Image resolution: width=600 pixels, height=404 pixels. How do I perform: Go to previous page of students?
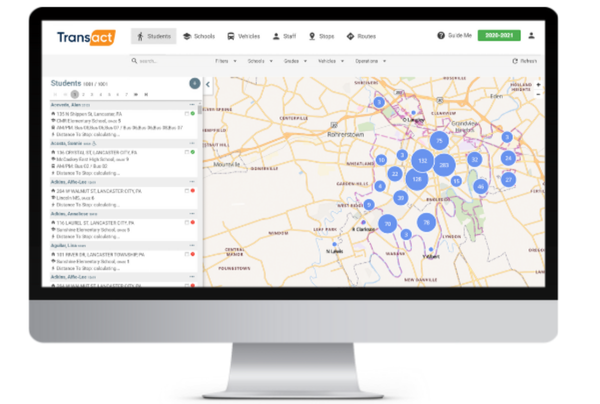[x=65, y=94]
